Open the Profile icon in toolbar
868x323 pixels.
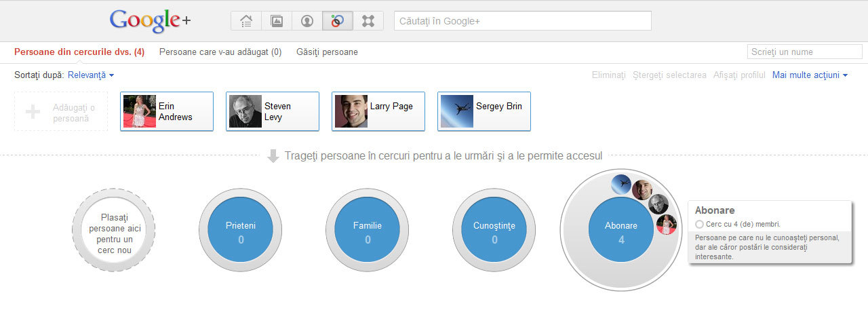(307, 21)
